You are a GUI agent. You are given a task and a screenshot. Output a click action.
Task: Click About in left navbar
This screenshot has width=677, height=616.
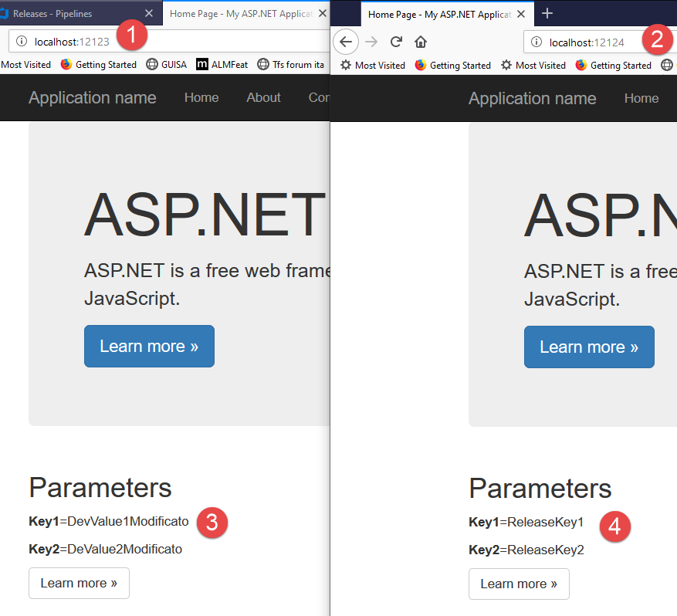pos(263,97)
